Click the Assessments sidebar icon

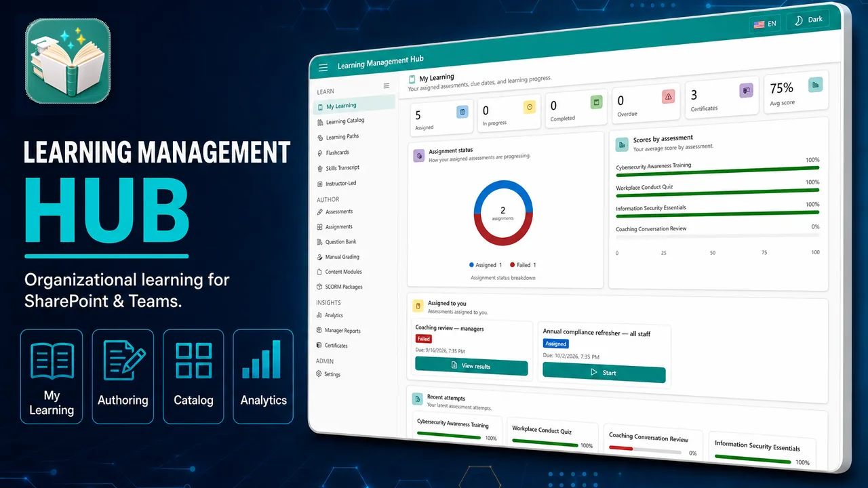coord(319,212)
